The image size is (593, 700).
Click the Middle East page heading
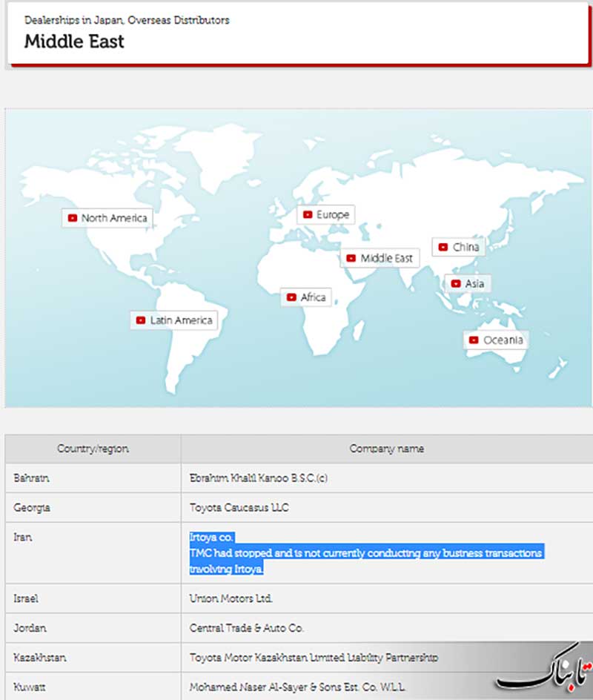pos(74,41)
